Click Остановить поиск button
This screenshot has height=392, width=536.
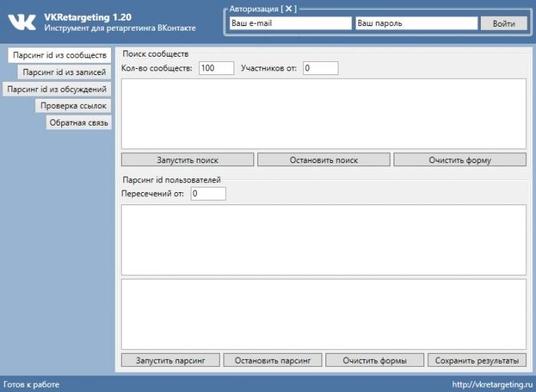(x=324, y=160)
